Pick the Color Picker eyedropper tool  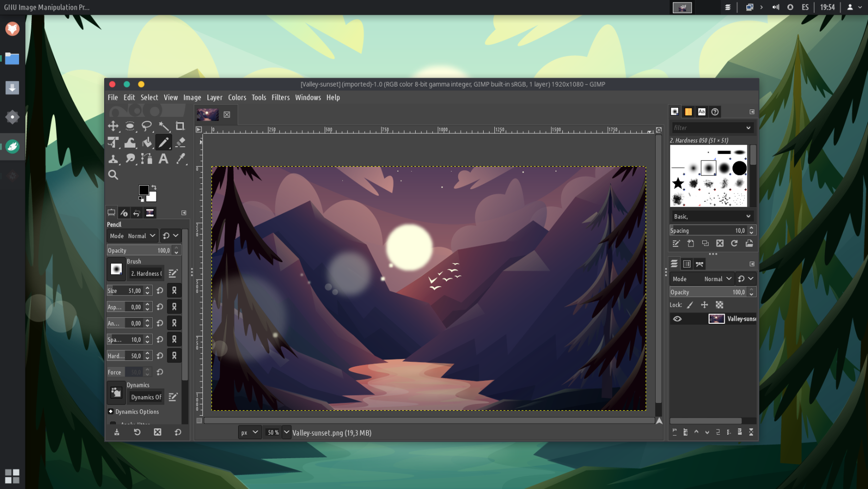tap(180, 158)
